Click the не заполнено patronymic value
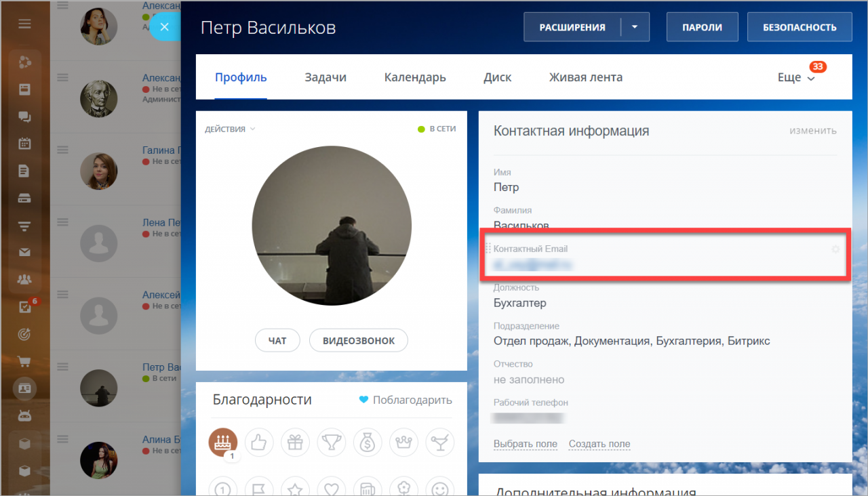868x496 pixels. tap(529, 379)
